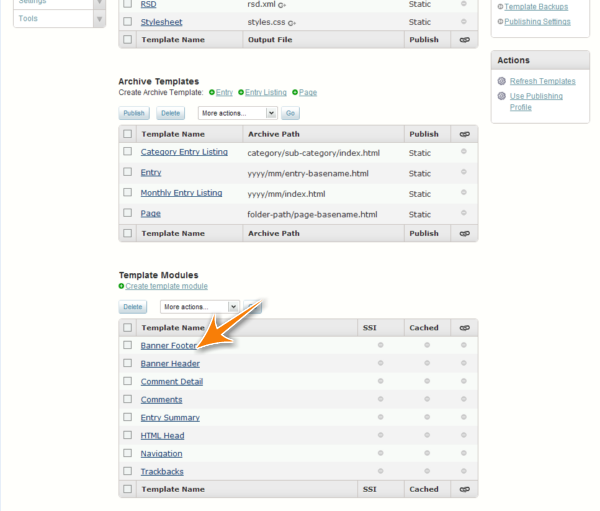Open the Monthly Entry Listing template
Image resolution: width=600 pixels, height=511 pixels.
pyautogui.click(x=181, y=193)
